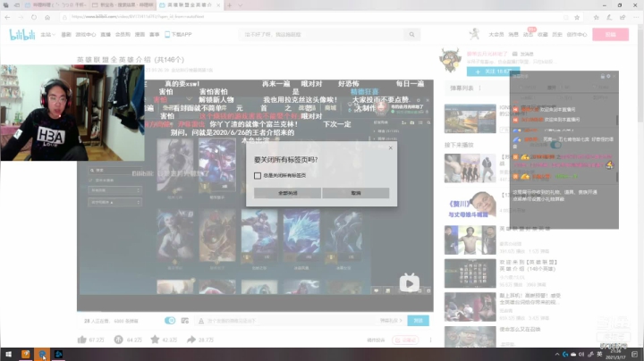This screenshot has width=644, height=361.
Task: Click 取消 in the close-tabs dialog
Action: [356, 193]
